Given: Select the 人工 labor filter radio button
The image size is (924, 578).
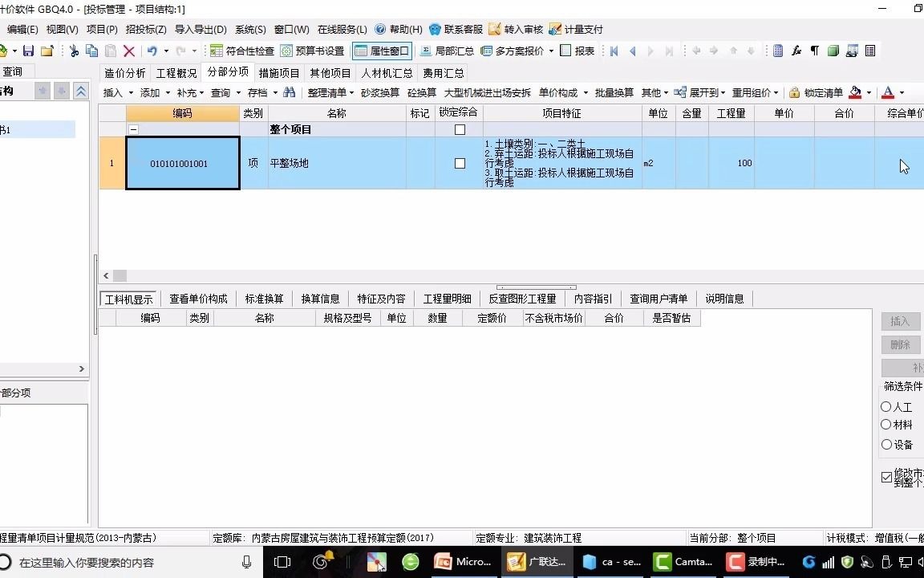Looking at the screenshot, I should (x=885, y=407).
